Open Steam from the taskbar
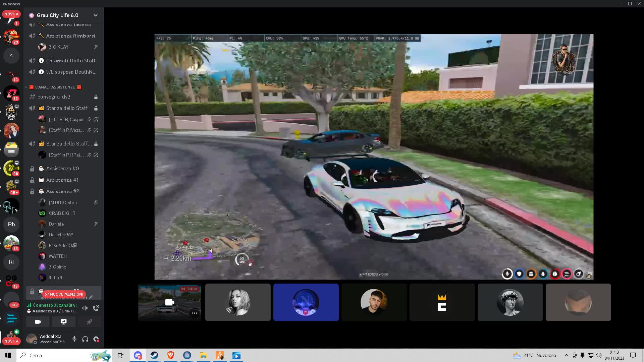Image resolution: width=644 pixels, height=362 pixels. (x=154, y=355)
